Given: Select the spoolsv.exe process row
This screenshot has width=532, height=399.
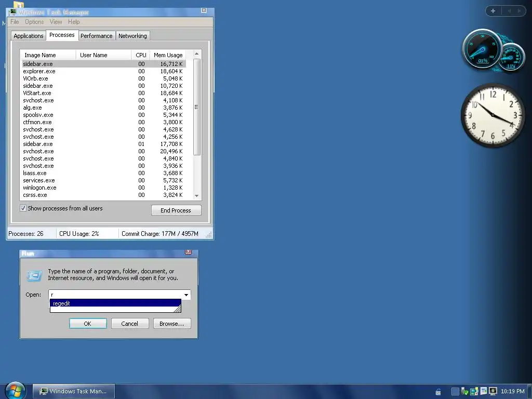Looking at the screenshot, I should [x=104, y=115].
